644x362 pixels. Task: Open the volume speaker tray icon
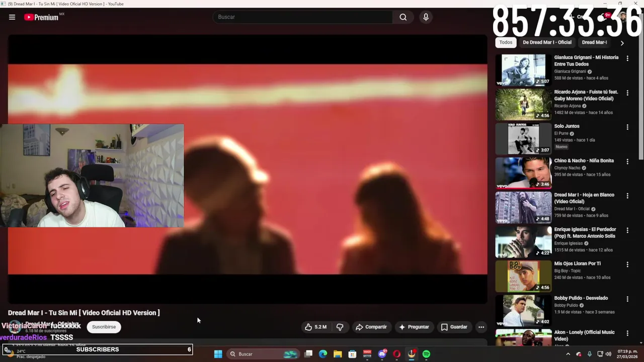point(608,354)
